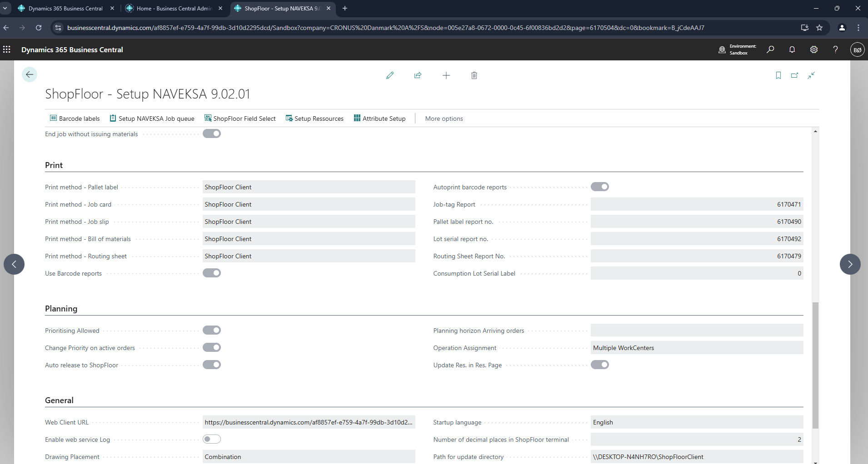Collapse the Print section heading

[54, 165]
